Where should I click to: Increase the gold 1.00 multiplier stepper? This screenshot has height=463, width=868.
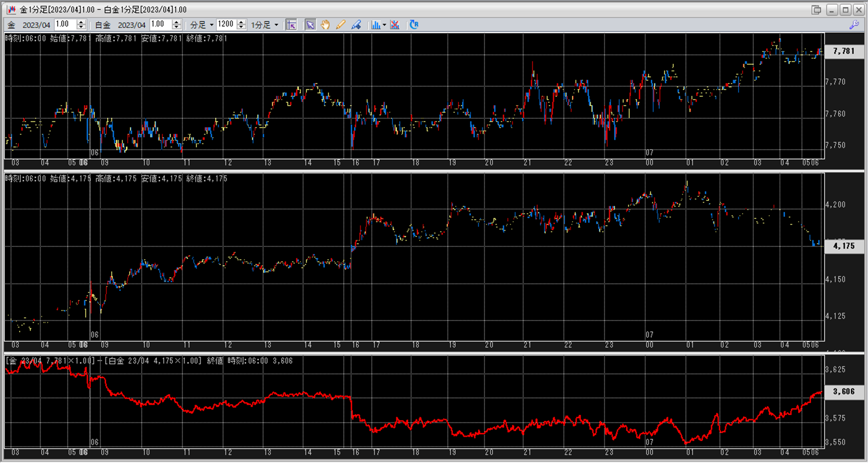click(x=81, y=22)
